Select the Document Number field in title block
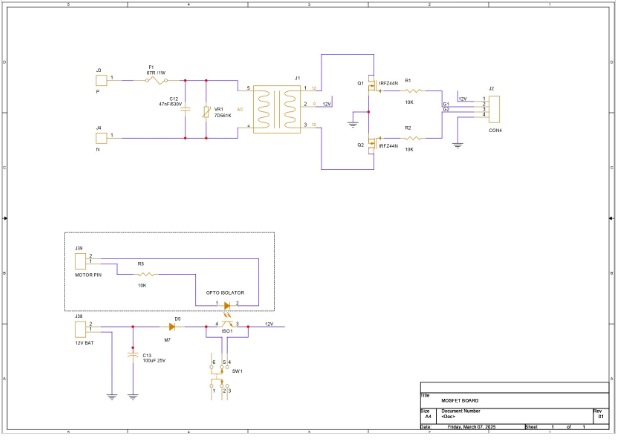The image size is (620, 442). coord(460,411)
